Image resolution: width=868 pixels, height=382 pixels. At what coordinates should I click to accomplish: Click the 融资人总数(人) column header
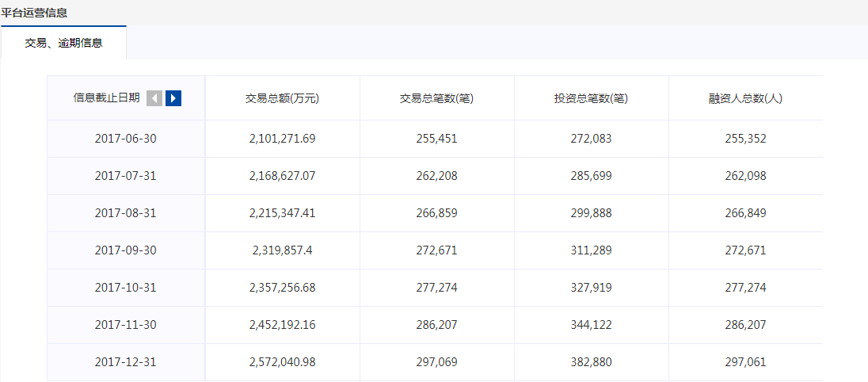pyautogui.click(x=745, y=99)
